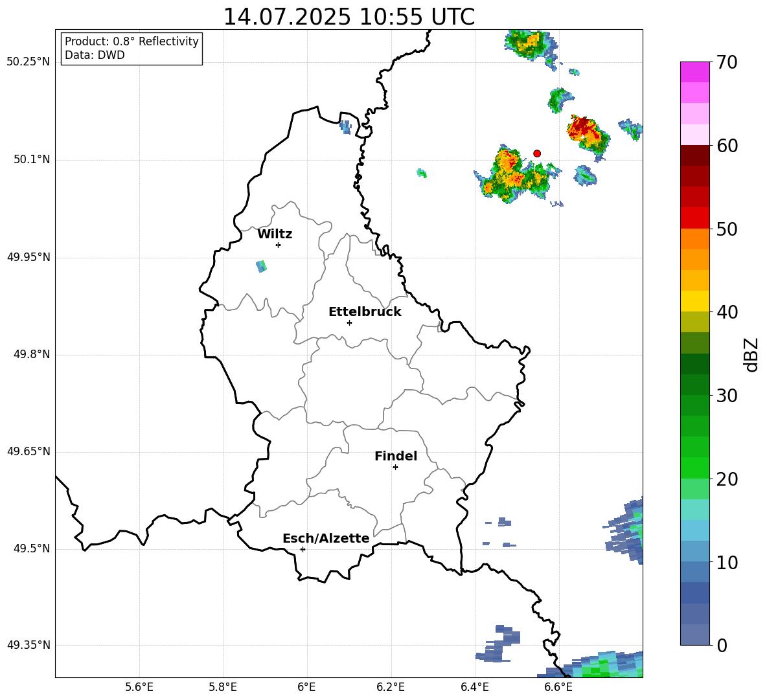Click the magenta swatch at colorbar top
Screen dimensions: 767x700
click(694, 72)
